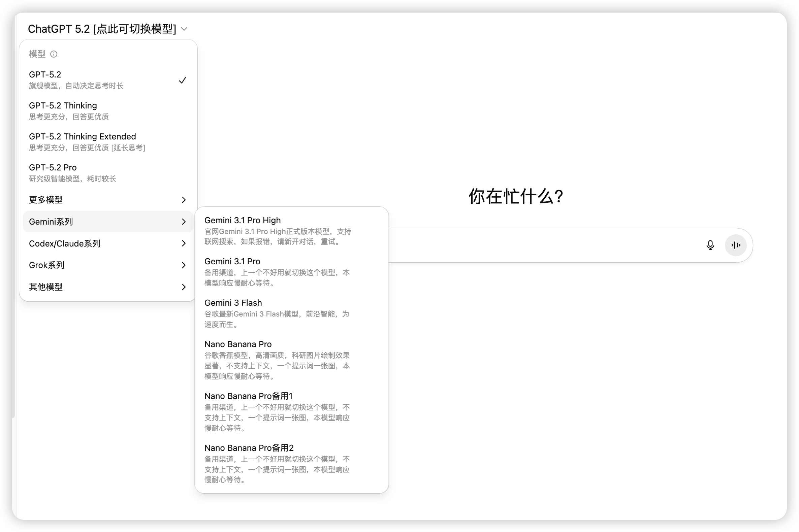Viewport: 799px width, 532px height.
Task: Click the chat message input field
Action: tap(543, 245)
